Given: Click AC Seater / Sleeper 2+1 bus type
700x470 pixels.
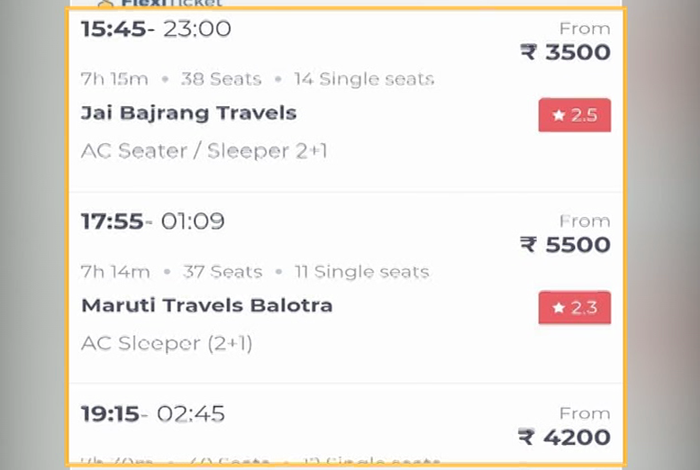Looking at the screenshot, I should point(204,151).
